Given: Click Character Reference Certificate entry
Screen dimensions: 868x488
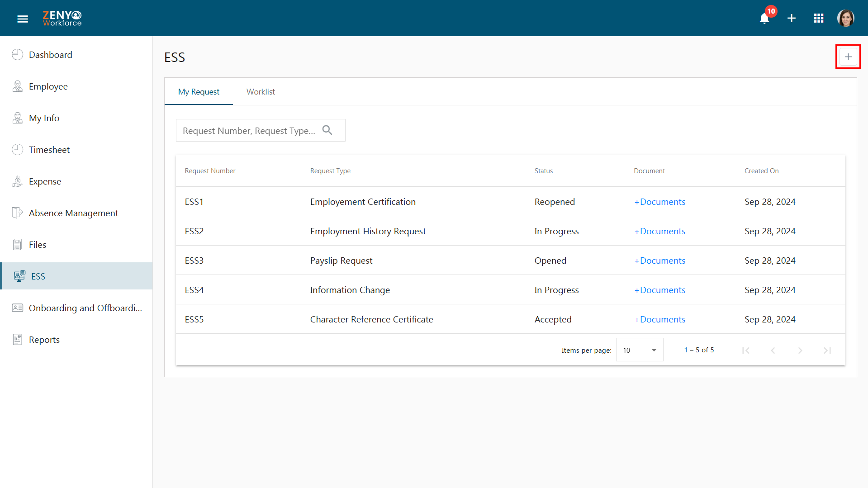Looking at the screenshot, I should pos(371,319).
